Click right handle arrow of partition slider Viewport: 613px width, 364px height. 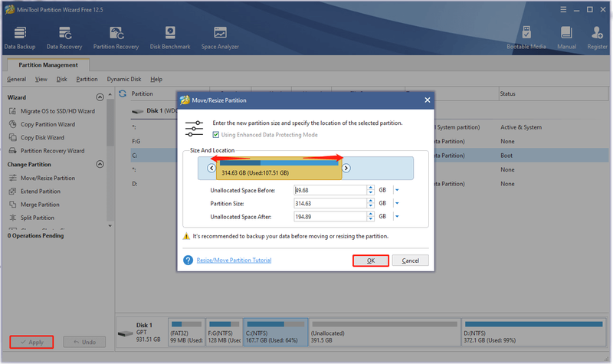click(x=346, y=168)
